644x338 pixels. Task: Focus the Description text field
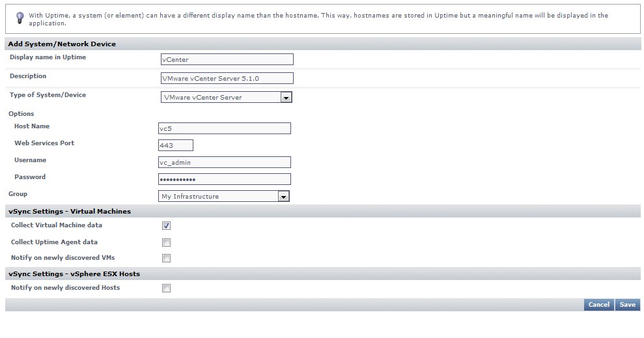(227, 78)
